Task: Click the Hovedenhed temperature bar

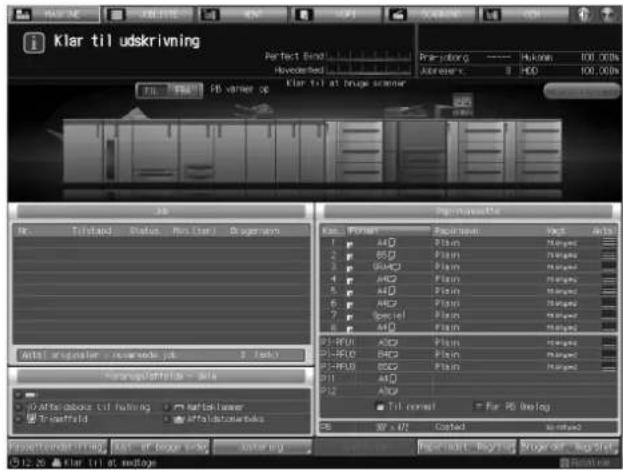Action: click(368, 70)
